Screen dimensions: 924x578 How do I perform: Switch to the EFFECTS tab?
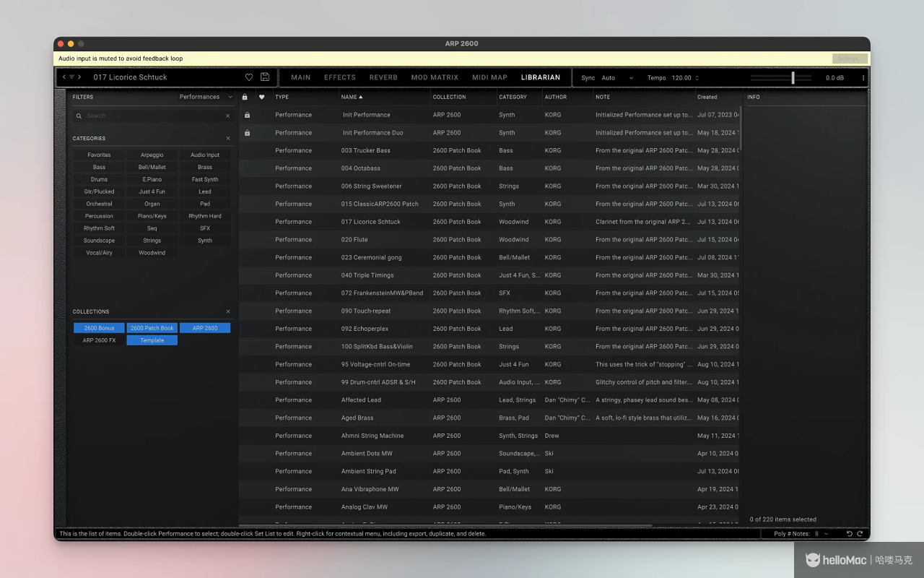tap(340, 77)
